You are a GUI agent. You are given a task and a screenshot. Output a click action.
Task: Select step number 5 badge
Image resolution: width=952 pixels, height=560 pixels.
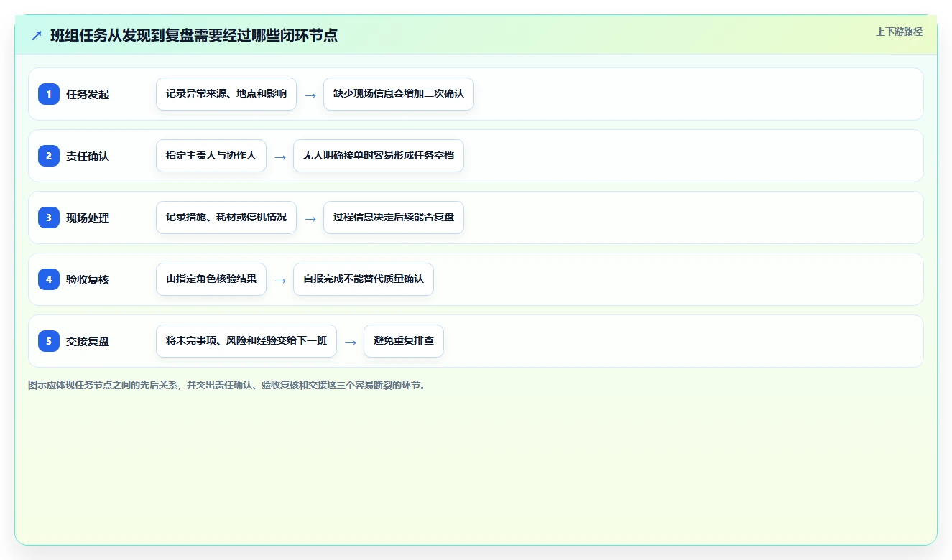[49, 341]
